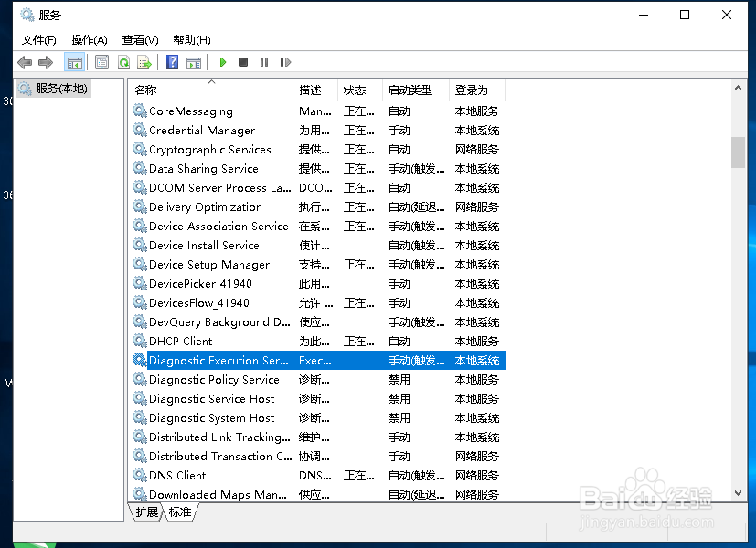Image resolution: width=756 pixels, height=548 pixels.
Task: Click the Forward navigation arrow
Action: (x=48, y=62)
